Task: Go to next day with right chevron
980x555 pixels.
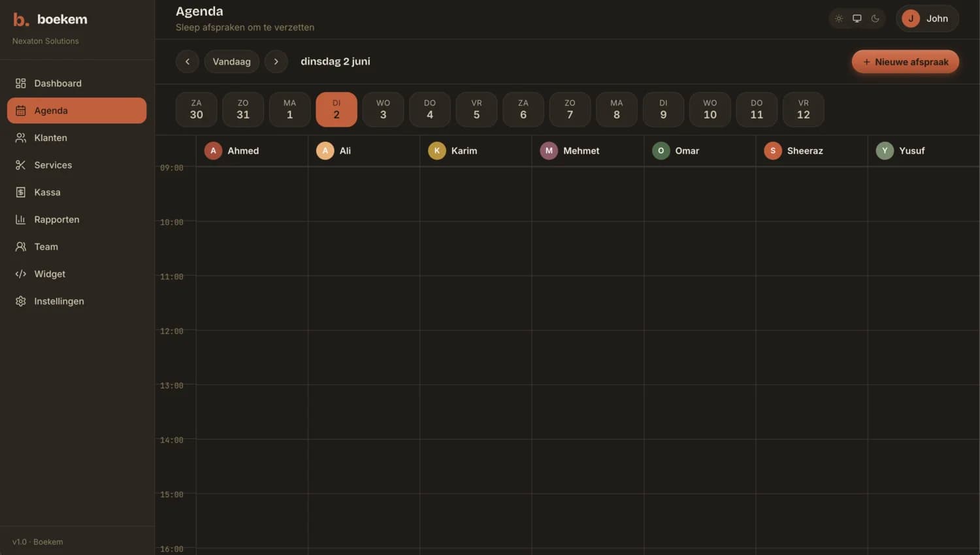Action: 276,61
